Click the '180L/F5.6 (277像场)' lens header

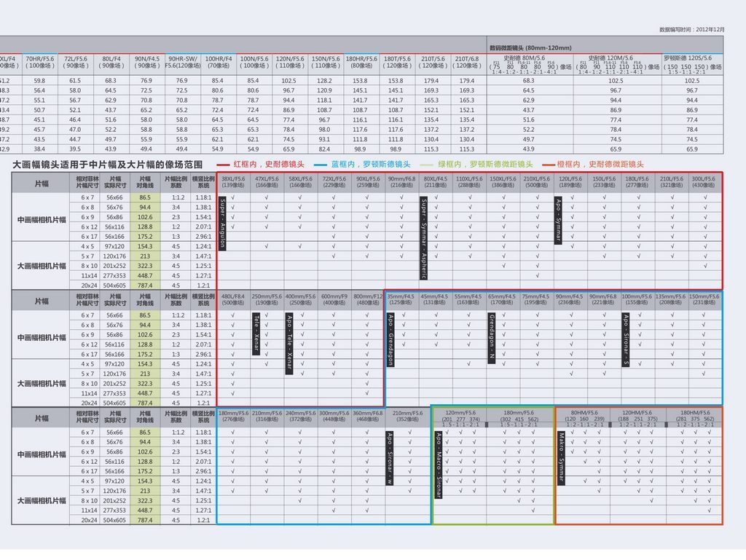point(637,181)
